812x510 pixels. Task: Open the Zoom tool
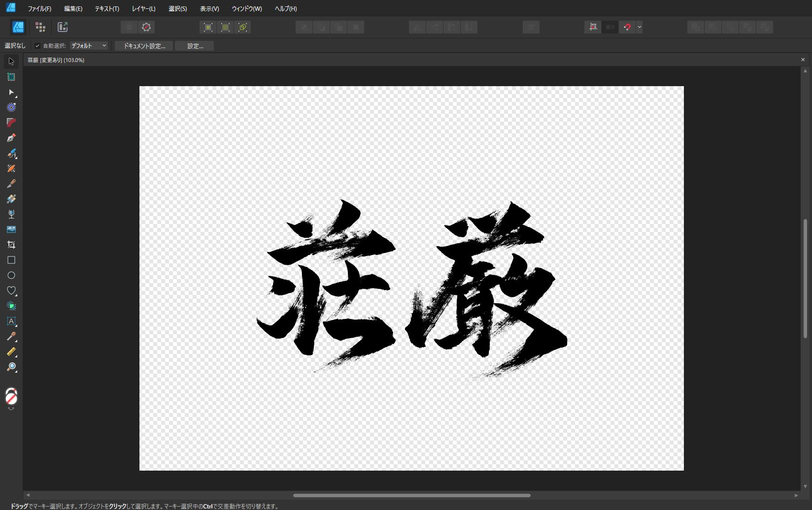point(11,367)
